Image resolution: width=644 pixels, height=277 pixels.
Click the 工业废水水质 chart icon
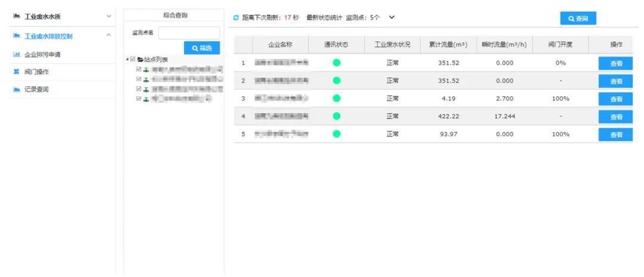[17, 16]
